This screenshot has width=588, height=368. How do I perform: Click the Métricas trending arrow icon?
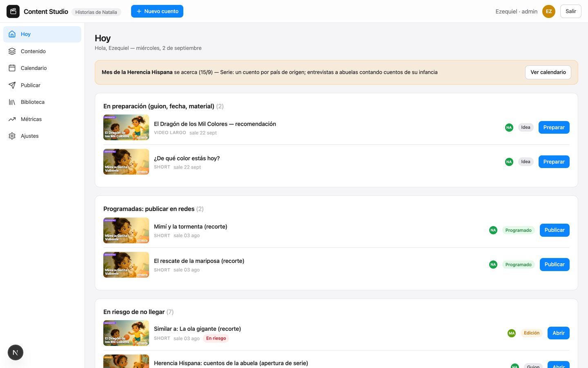[x=12, y=119]
